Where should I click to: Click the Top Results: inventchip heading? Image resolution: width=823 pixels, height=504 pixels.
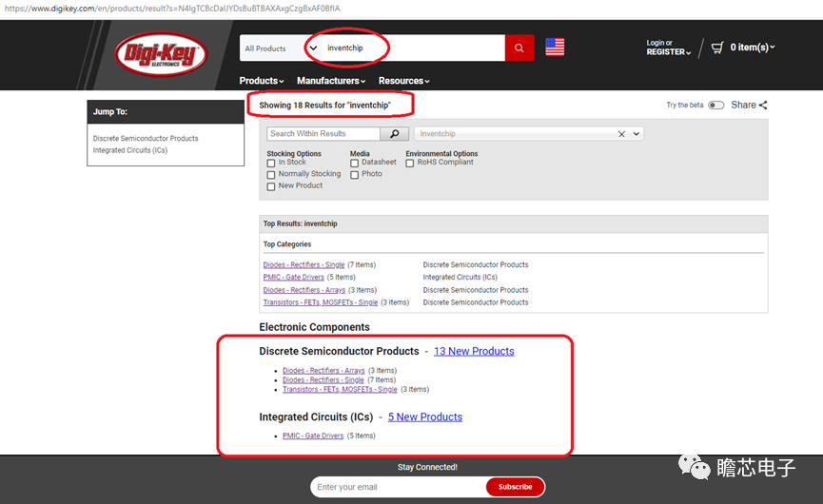coord(301,223)
